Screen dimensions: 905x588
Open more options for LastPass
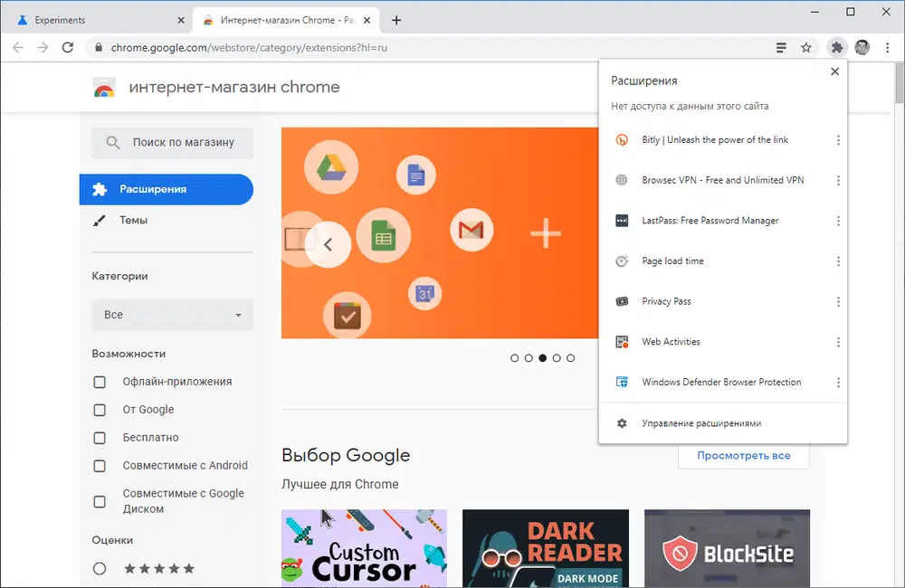(x=838, y=221)
